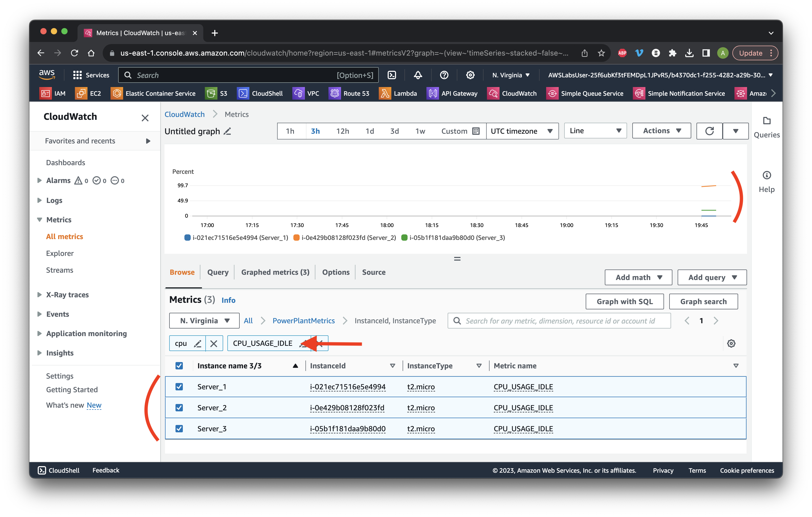The image size is (812, 517).
Task: Uncheck the Server_3 metric row
Action: click(x=179, y=429)
